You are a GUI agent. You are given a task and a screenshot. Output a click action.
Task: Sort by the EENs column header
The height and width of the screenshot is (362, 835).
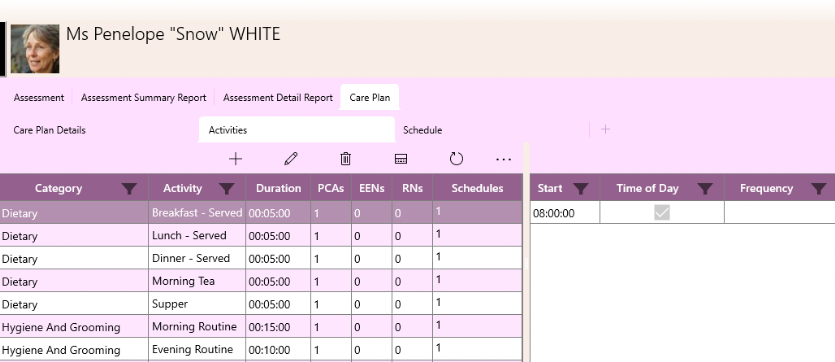(372, 188)
